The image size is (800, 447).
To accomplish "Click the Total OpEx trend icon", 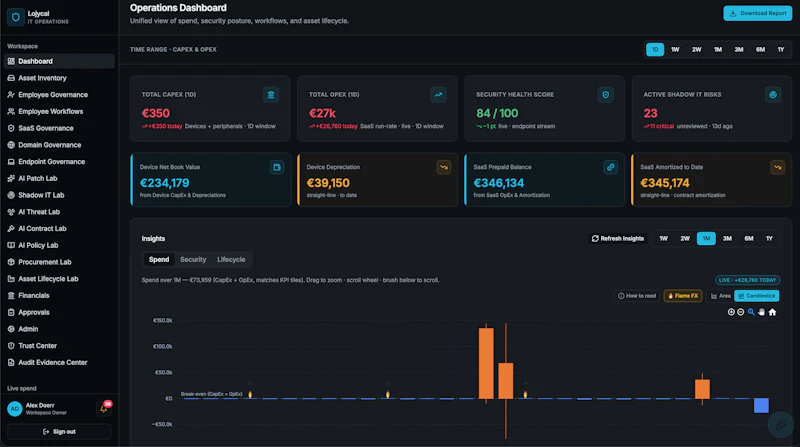I will (x=438, y=95).
